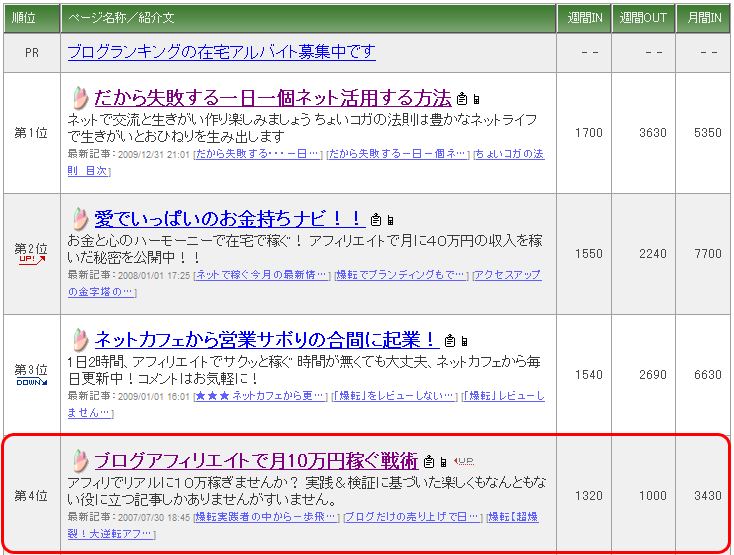Click weekly OUT value 2240
The image size is (734, 555).
[653, 254]
